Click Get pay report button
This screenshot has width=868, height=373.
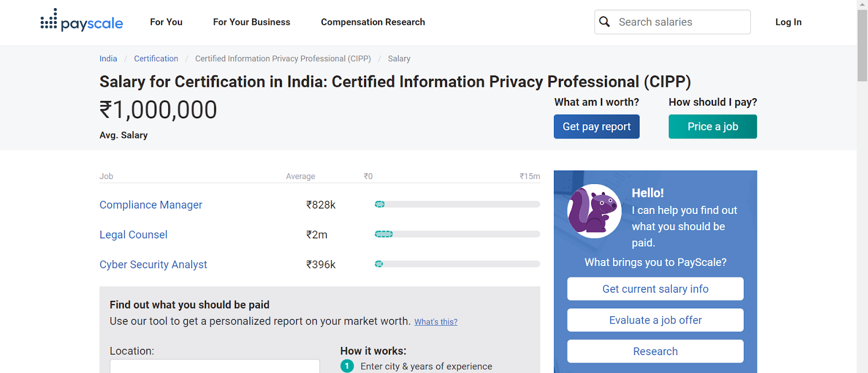pos(597,127)
